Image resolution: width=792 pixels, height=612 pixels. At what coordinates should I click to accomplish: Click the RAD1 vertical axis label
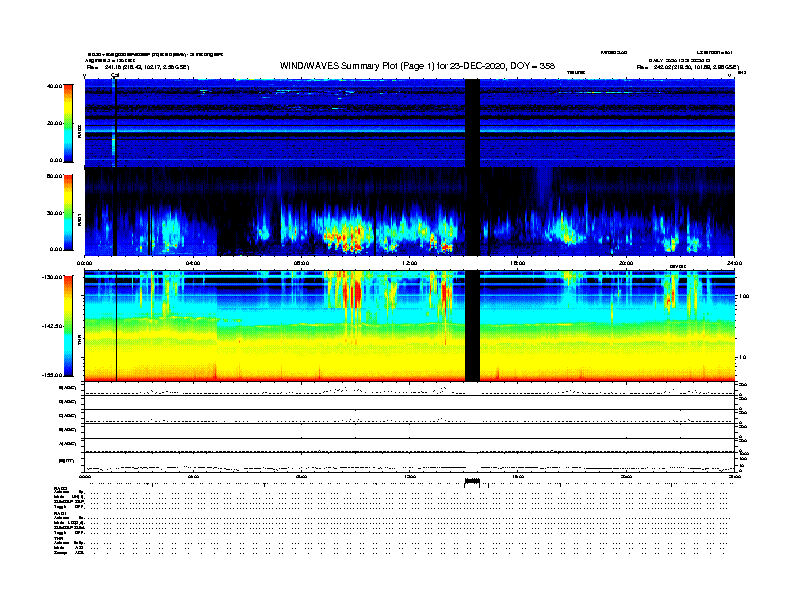point(80,219)
